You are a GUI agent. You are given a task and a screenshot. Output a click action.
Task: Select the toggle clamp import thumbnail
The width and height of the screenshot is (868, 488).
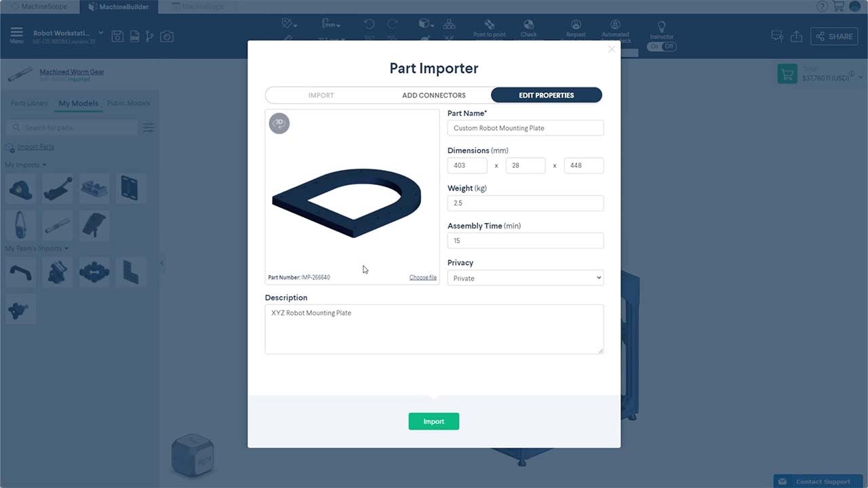coord(58,188)
